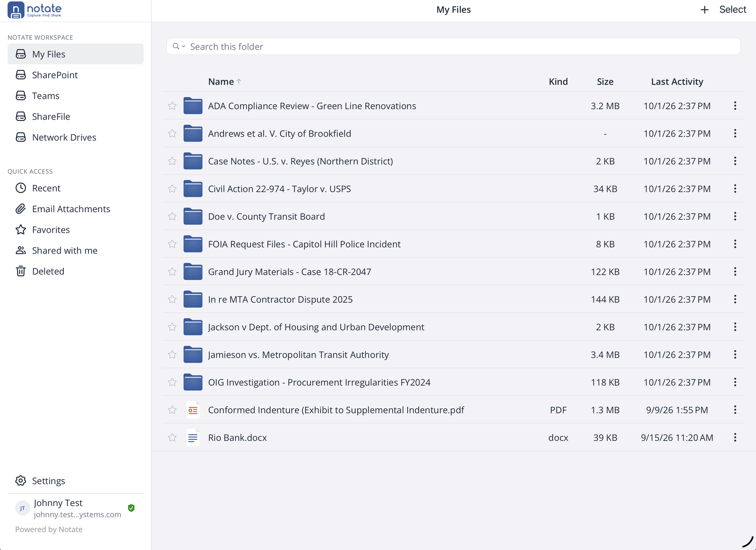Open the Network Drives location
The width and height of the screenshot is (756, 550).
pyautogui.click(x=76, y=137)
